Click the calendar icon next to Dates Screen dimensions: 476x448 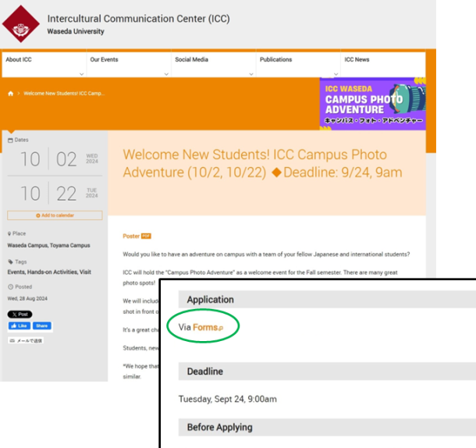(x=10, y=140)
